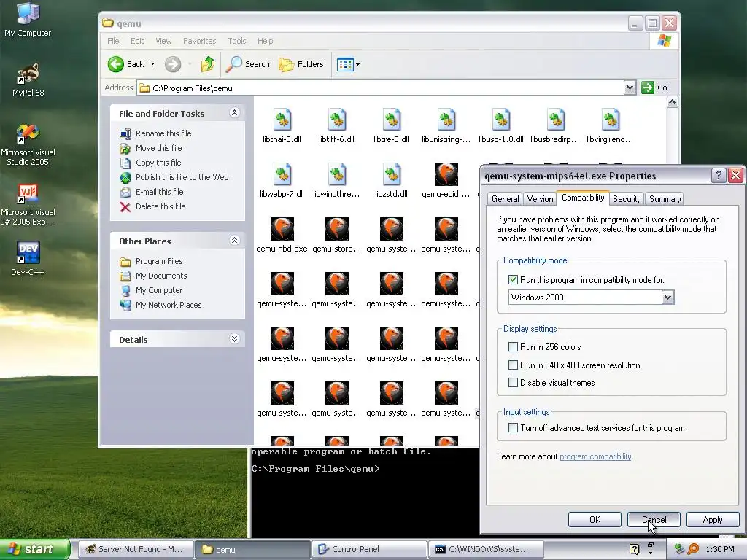Collapse the Other Places panel
This screenshot has height=560, width=747.
(x=234, y=241)
